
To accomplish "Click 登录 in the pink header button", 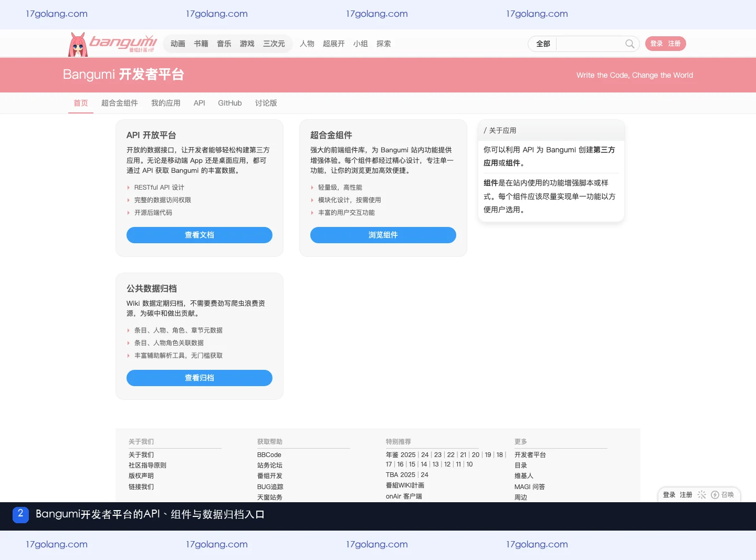I will [656, 44].
